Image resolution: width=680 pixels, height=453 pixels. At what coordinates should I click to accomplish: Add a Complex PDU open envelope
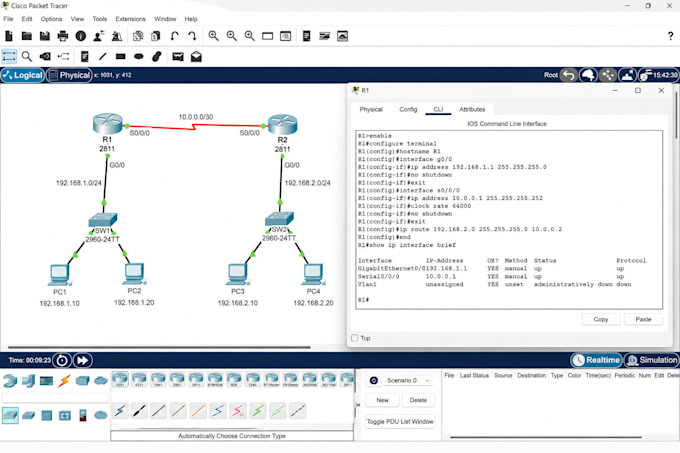coord(196,56)
